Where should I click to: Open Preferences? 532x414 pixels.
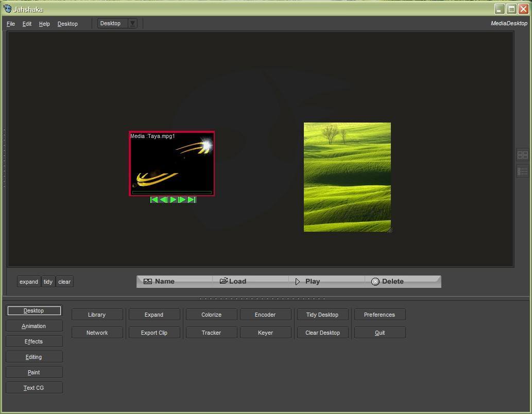coord(380,315)
